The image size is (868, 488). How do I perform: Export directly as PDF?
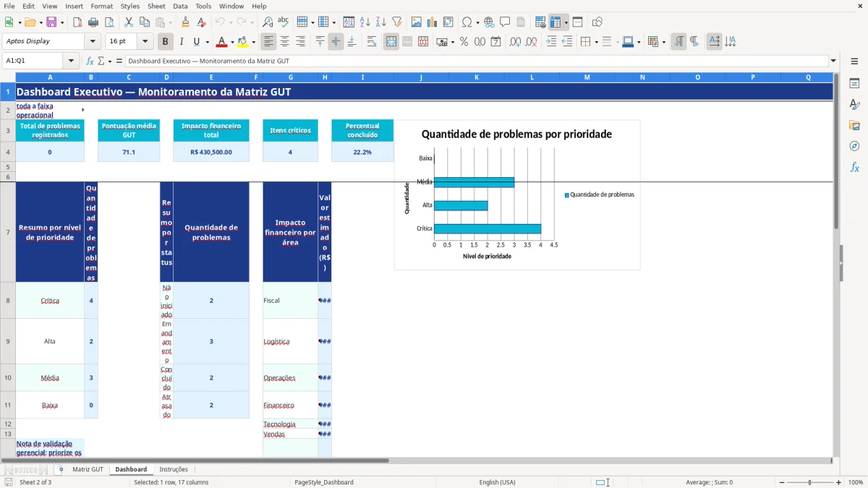pyautogui.click(x=77, y=22)
